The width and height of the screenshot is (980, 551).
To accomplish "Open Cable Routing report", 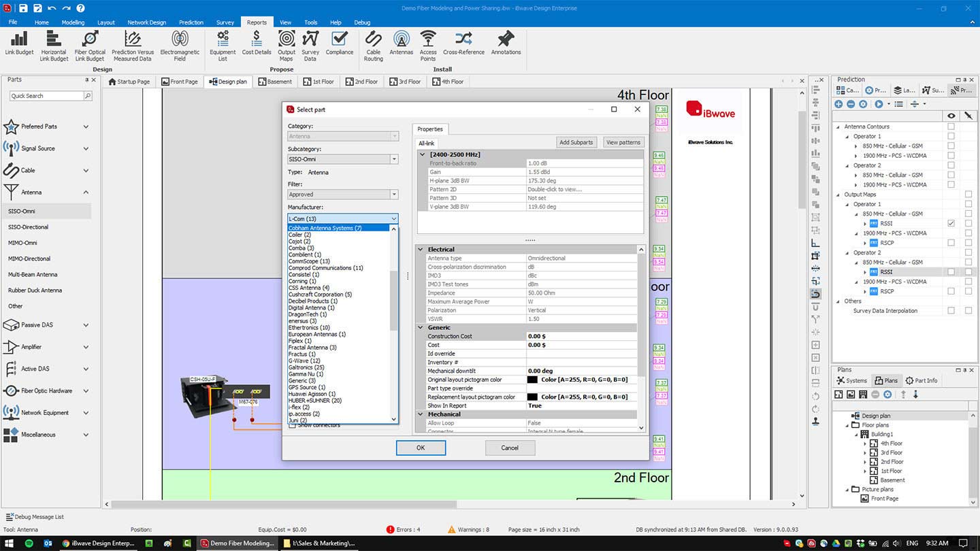I will click(x=374, y=46).
